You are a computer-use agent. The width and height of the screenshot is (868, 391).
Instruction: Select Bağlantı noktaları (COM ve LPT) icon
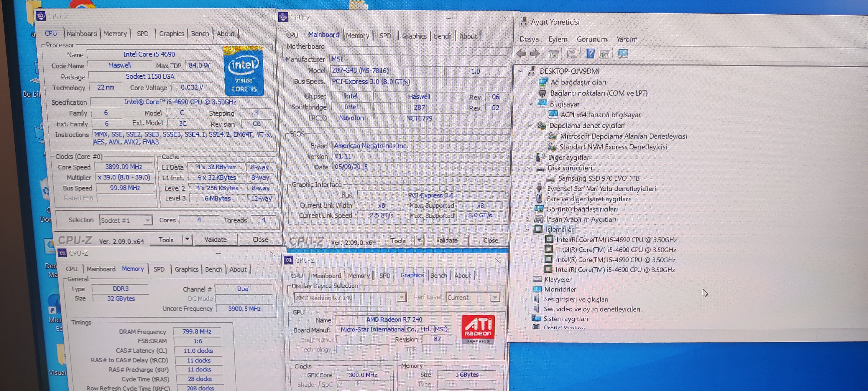(x=542, y=93)
